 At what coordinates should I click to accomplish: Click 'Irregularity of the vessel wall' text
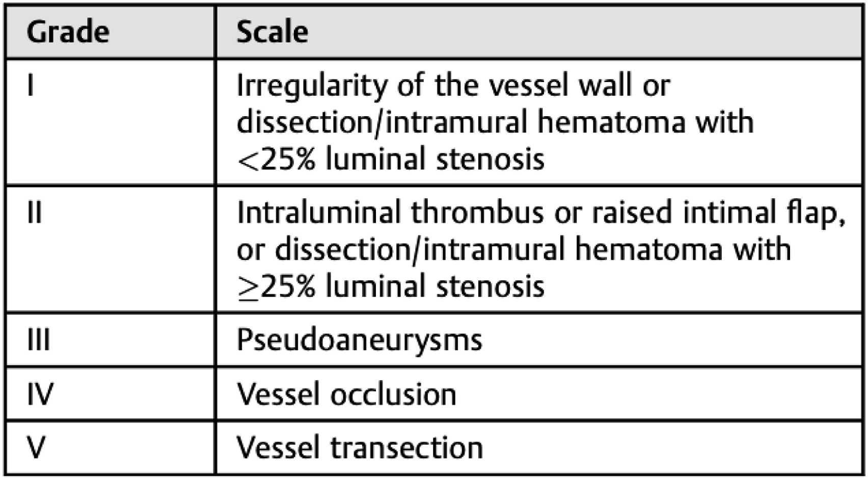436,85
